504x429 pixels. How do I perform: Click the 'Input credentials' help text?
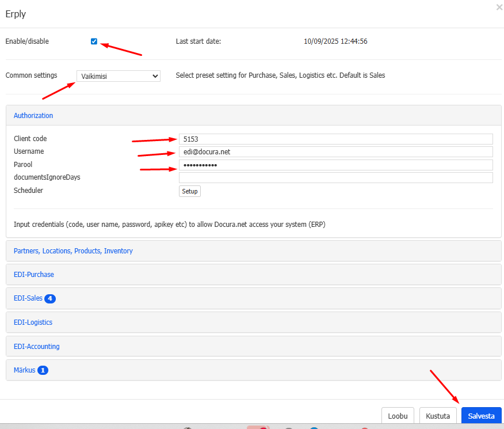click(169, 225)
